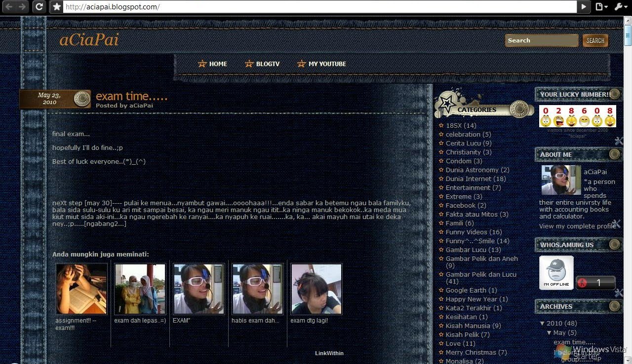Open the browser page menu icon
Screen dimensions: 632x364
(601, 7)
